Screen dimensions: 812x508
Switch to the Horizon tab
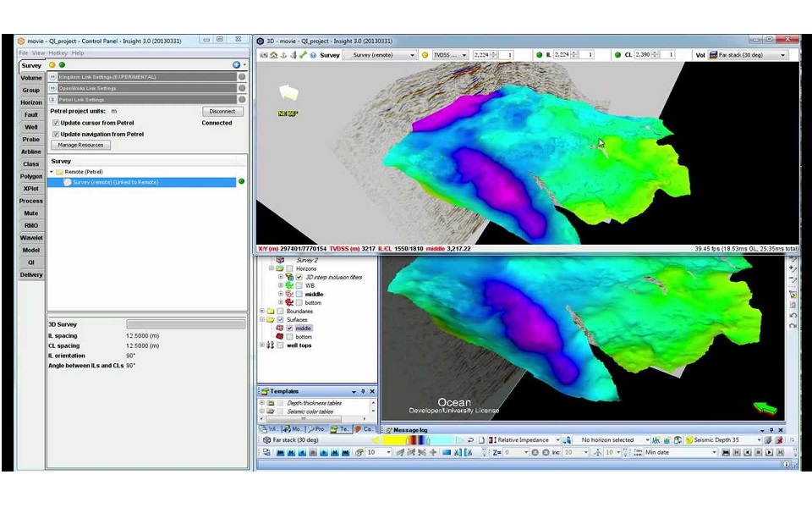[x=31, y=102]
